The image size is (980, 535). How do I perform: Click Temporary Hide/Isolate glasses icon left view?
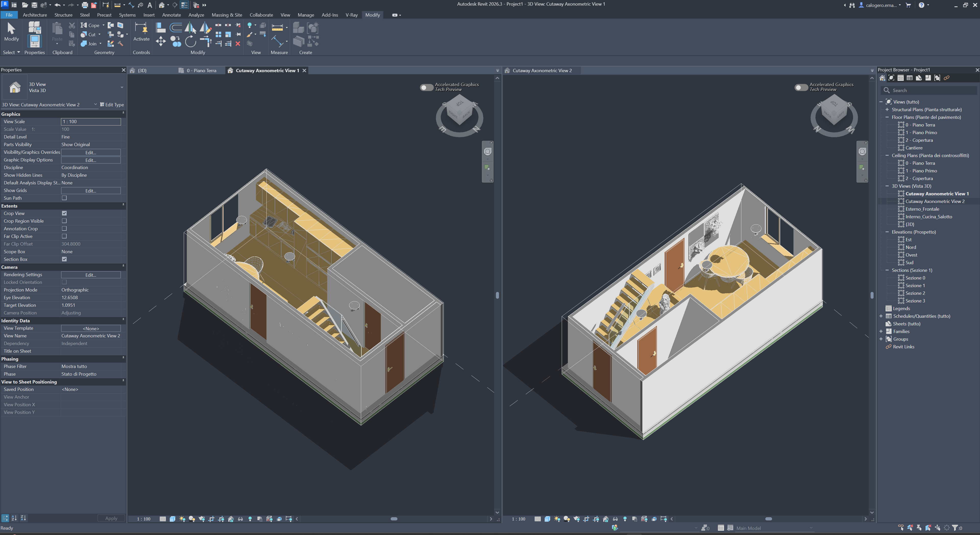coord(240,519)
